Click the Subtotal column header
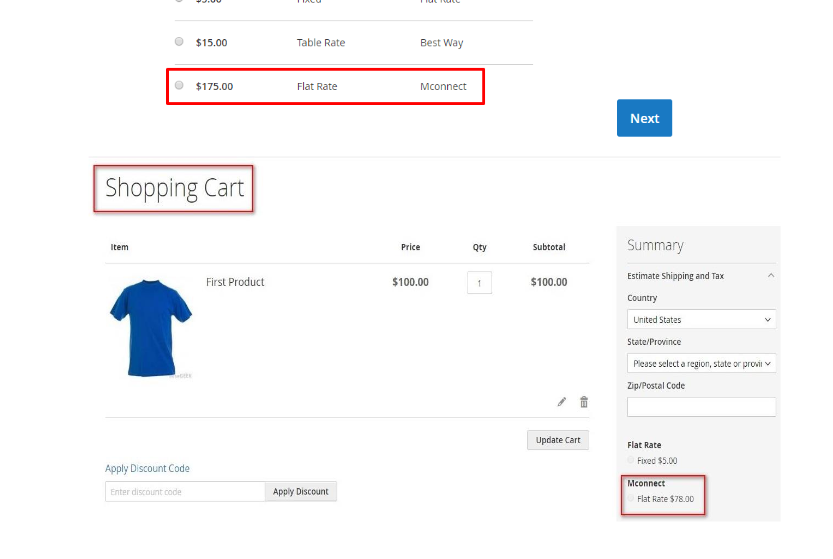 (549, 247)
